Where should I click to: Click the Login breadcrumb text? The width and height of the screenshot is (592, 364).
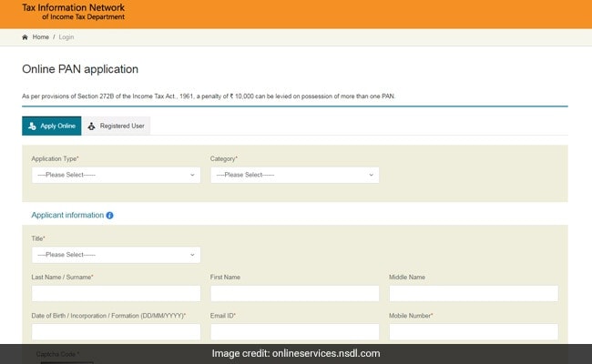[x=66, y=37]
